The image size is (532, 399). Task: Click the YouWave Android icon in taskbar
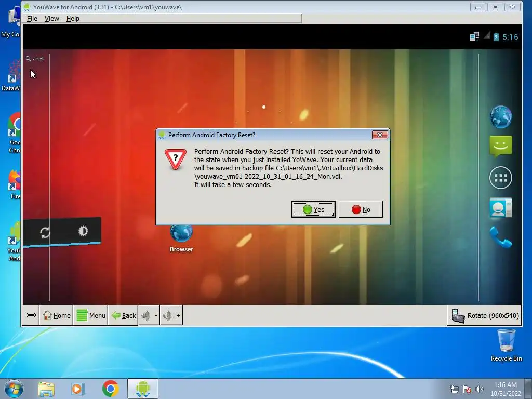point(143,389)
